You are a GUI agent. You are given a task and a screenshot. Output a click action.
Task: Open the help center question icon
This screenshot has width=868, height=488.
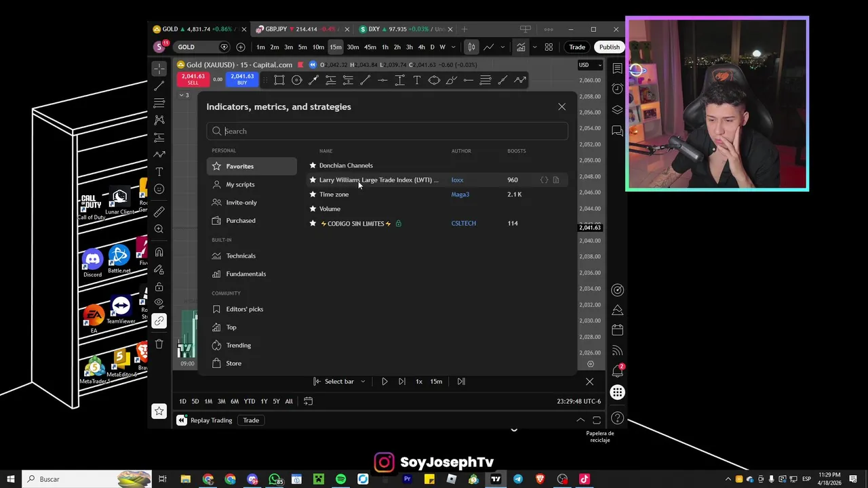617,418
